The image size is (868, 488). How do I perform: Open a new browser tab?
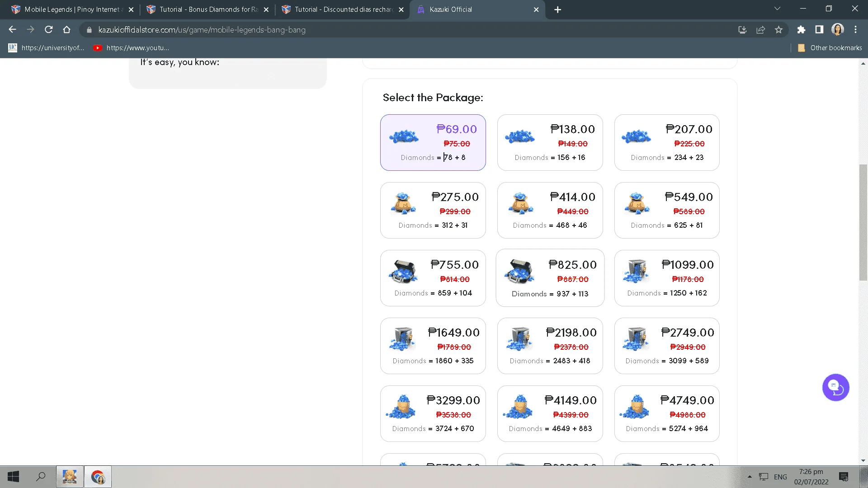[558, 9]
